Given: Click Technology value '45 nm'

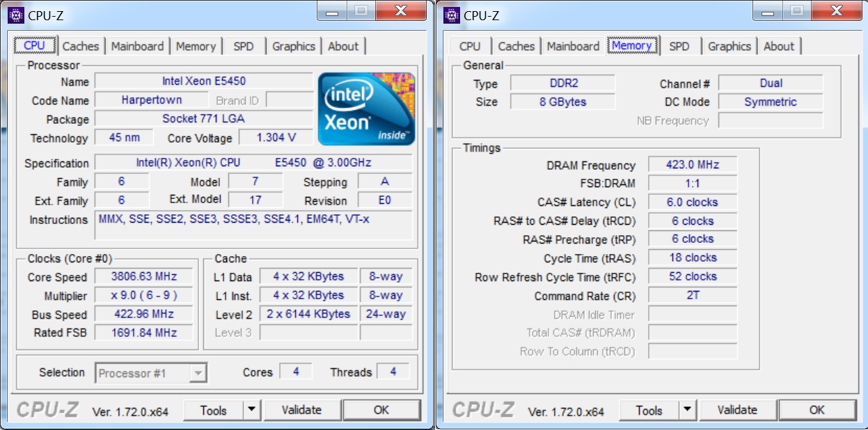Looking at the screenshot, I should pos(125,137).
